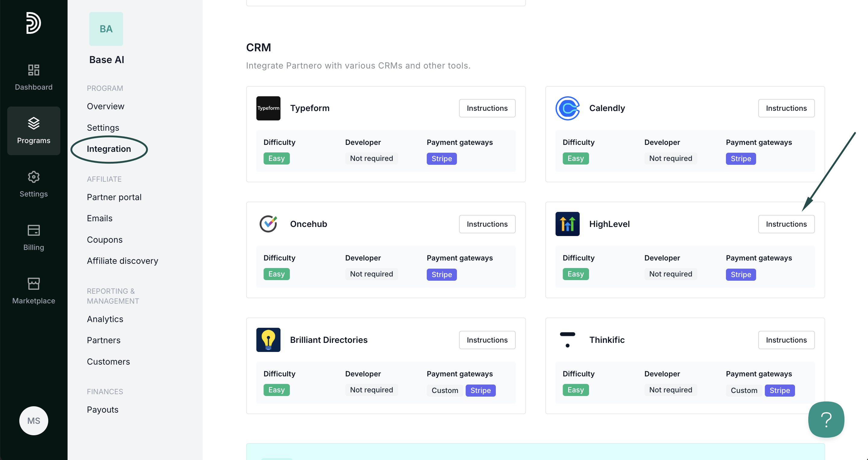The height and width of the screenshot is (460, 868).
Task: Click Oncehub's Not required developer badge
Action: 371,274
